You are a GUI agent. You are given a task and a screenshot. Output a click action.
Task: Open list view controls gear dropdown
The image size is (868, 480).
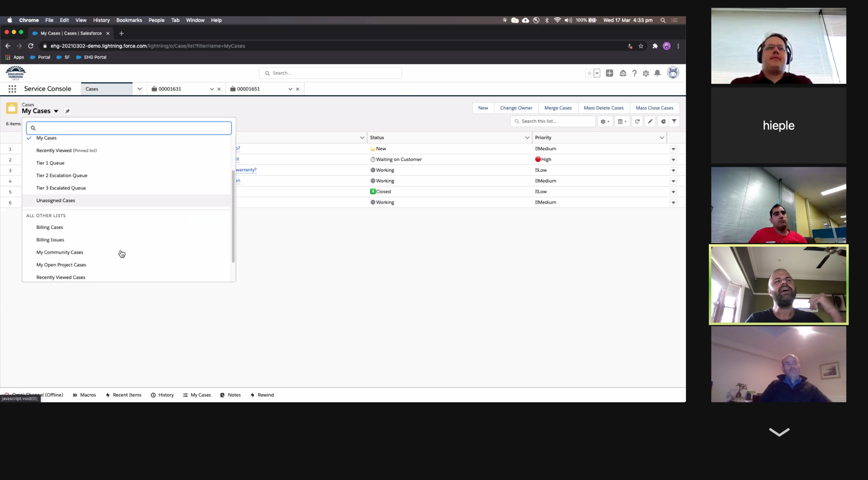tap(605, 122)
